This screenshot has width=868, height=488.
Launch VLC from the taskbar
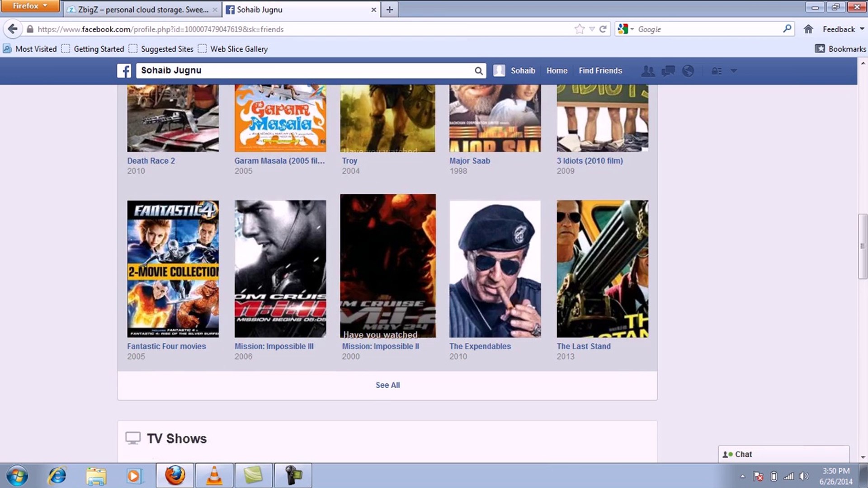(214, 475)
